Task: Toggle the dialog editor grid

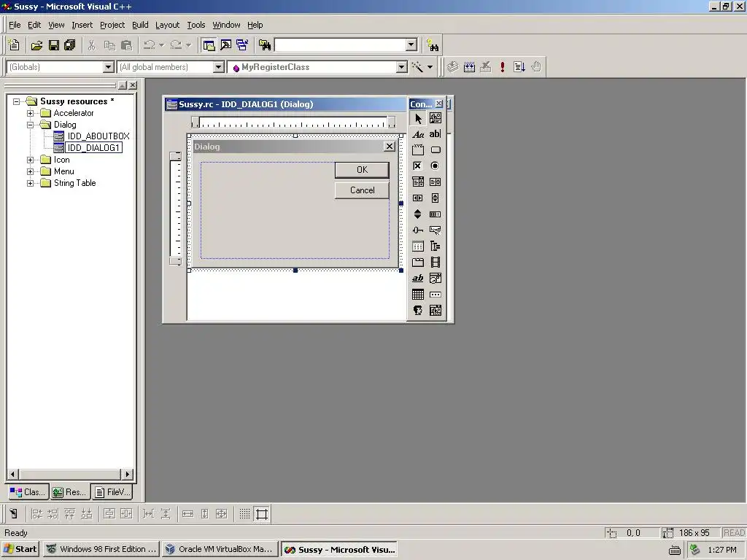Action: pos(244,514)
